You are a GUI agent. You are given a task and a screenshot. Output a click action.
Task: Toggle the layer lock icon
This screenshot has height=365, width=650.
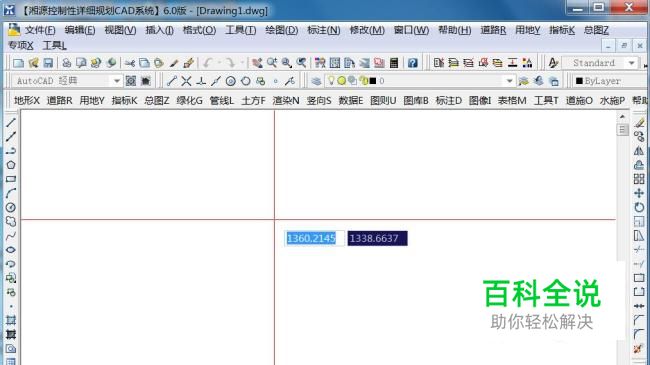(x=364, y=81)
